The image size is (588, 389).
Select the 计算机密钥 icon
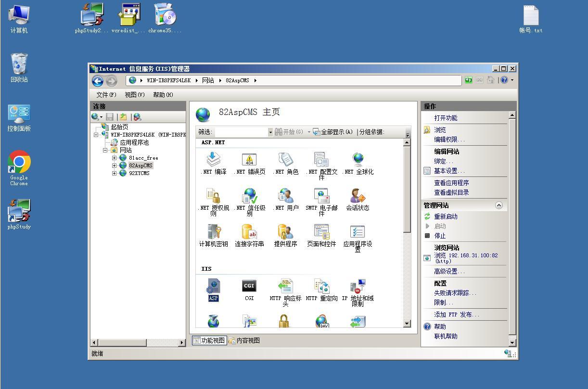pyautogui.click(x=213, y=236)
